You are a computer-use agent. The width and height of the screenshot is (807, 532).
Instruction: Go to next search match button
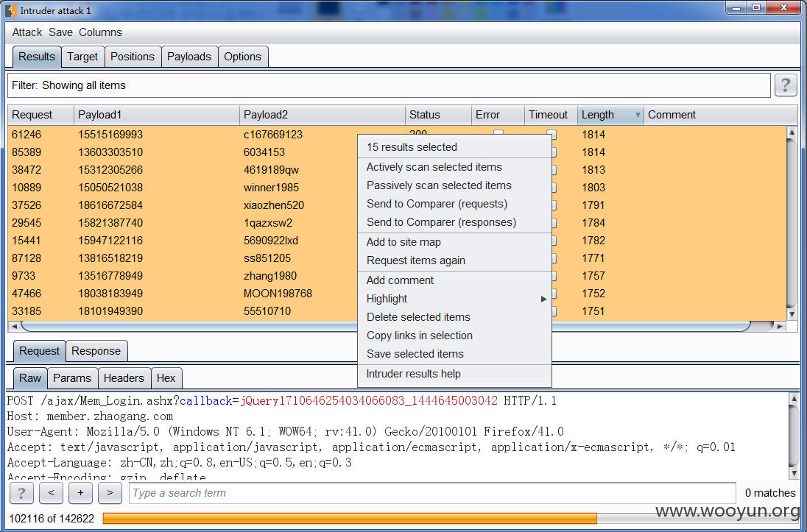110,493
